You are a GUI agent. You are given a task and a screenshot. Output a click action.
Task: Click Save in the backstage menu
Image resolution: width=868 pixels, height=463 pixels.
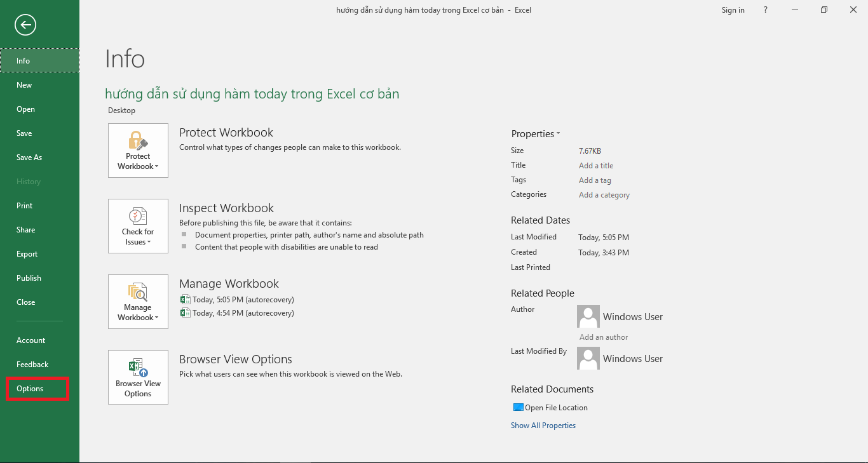(39, 133)
